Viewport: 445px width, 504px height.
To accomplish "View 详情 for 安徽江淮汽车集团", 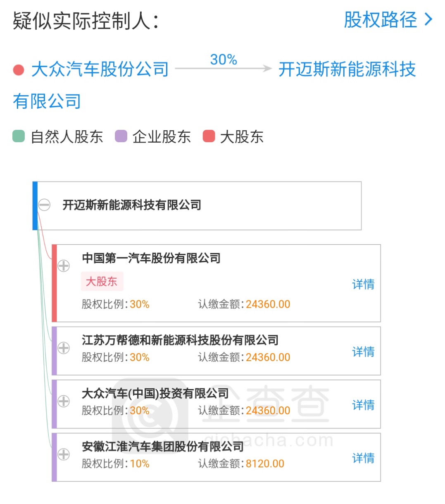I will tap(363, 458).
